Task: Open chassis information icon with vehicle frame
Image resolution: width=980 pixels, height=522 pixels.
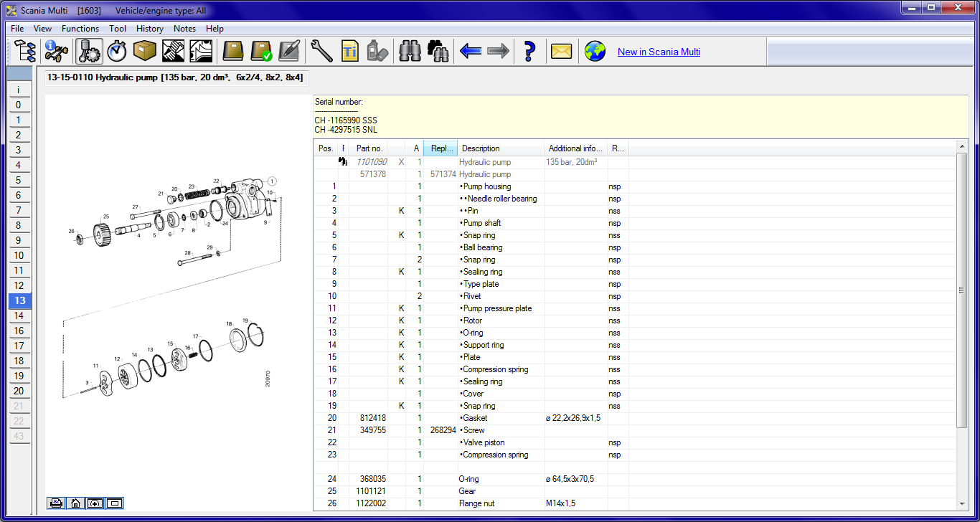Action: (55, 52)
